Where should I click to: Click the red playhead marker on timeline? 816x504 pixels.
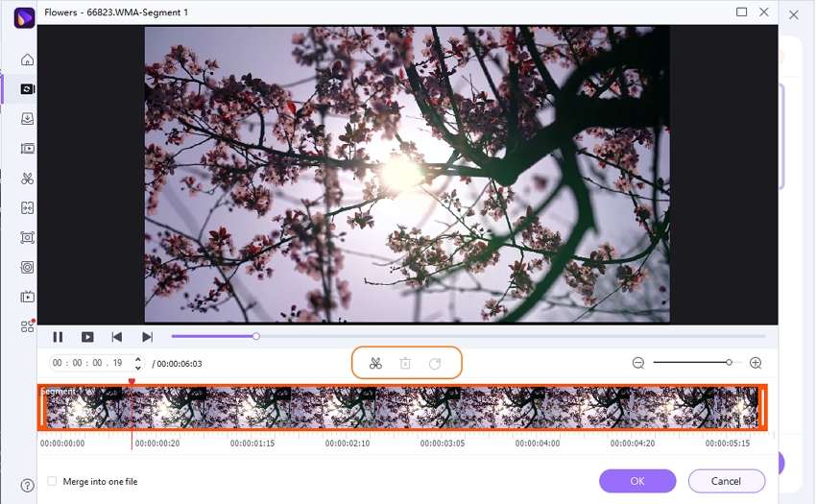(x=132, y=382)
